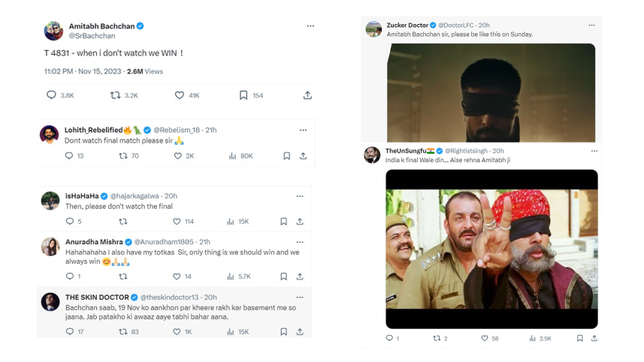Retweet Amitabh Bachchan's T 4831 tweet
This screenshot has height=362, width=644.
[x=115, y=95]
